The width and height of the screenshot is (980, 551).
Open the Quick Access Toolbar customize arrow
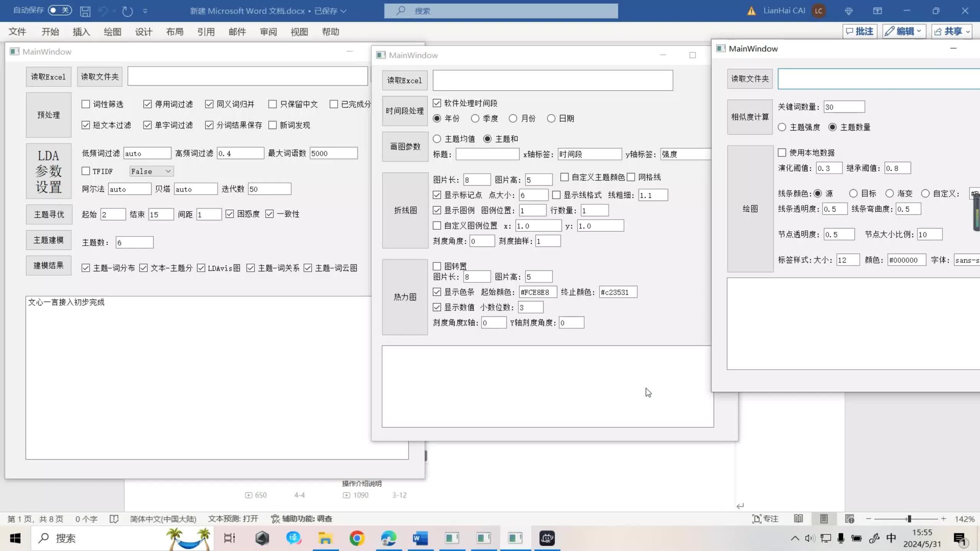tap(145, 11)
